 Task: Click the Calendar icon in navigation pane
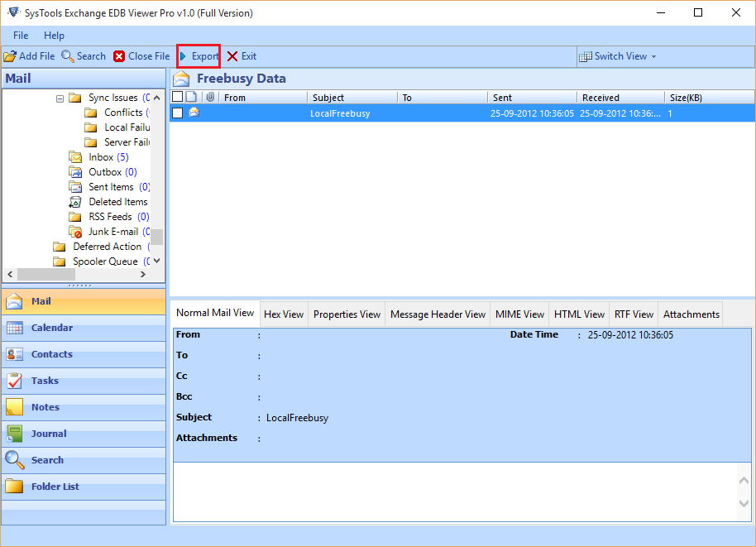point(14,328)
